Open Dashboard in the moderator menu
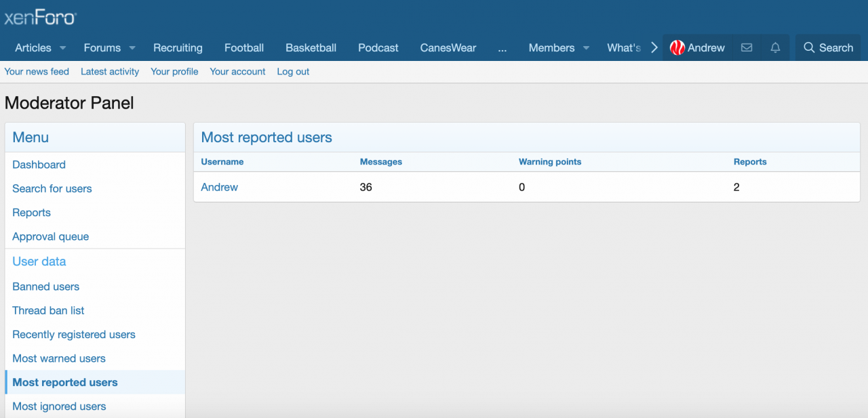868x418 pixels. coord(39,165)
